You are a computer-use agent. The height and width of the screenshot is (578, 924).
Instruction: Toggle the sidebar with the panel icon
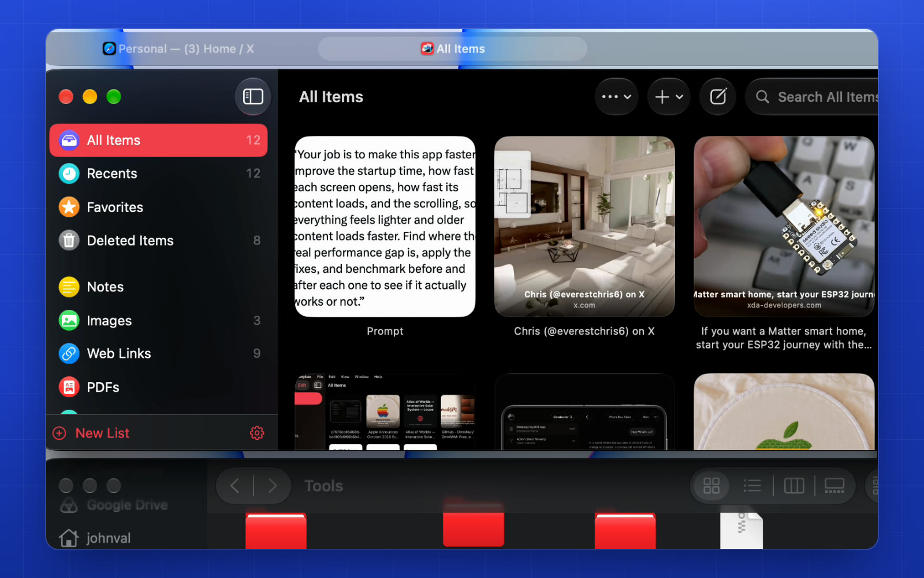tap(253, 97)
